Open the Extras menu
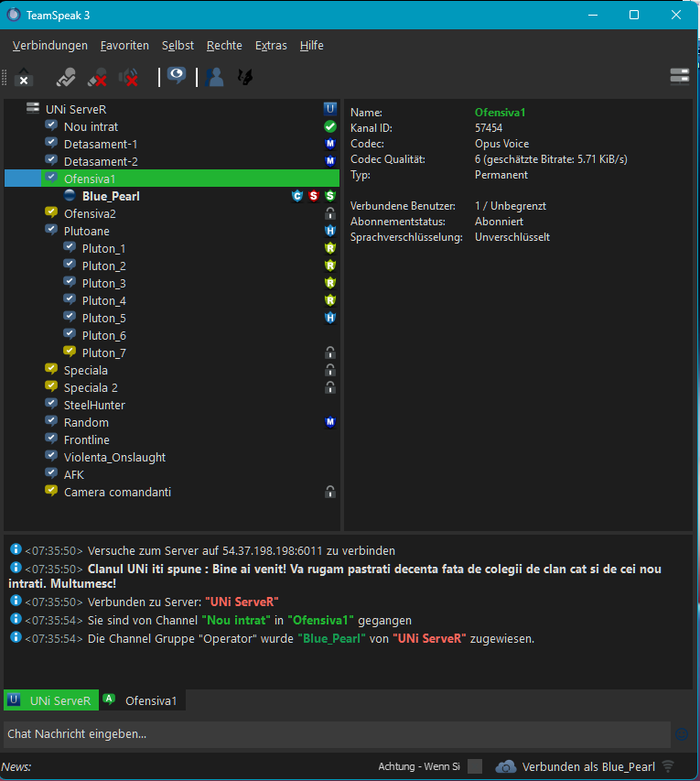The height and width of the screenshot is (781, 700). 271,46
